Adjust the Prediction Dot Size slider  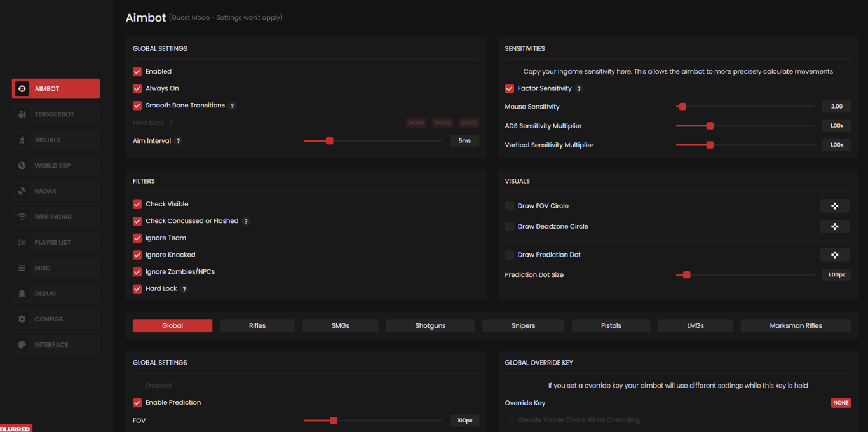(x=745, y=275)
